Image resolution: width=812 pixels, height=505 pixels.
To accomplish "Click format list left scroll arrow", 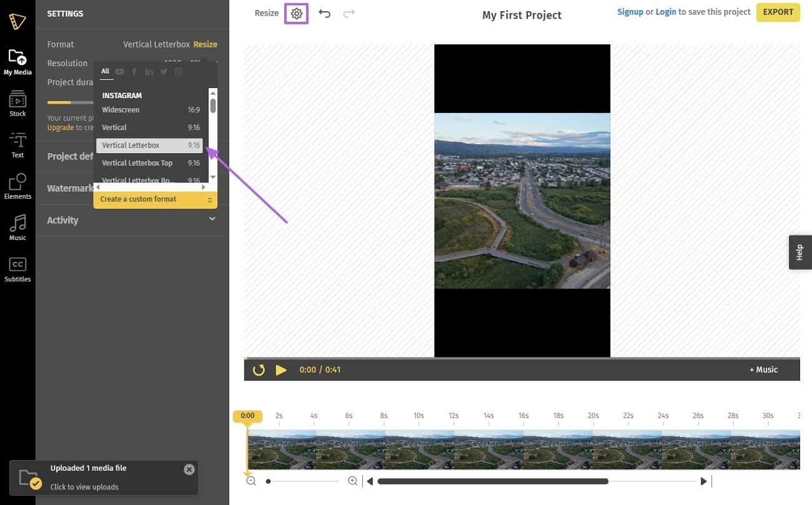I will point(98,187).
